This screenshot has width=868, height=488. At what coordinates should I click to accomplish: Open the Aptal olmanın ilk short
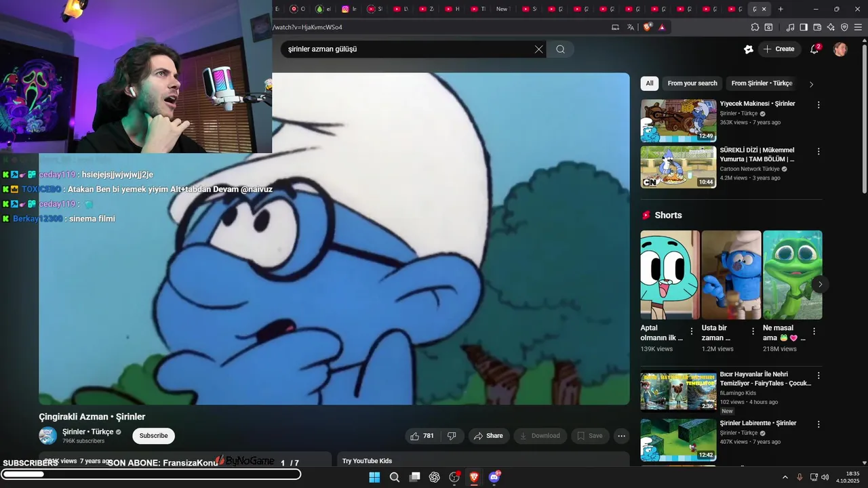click(x=670, y=274)
